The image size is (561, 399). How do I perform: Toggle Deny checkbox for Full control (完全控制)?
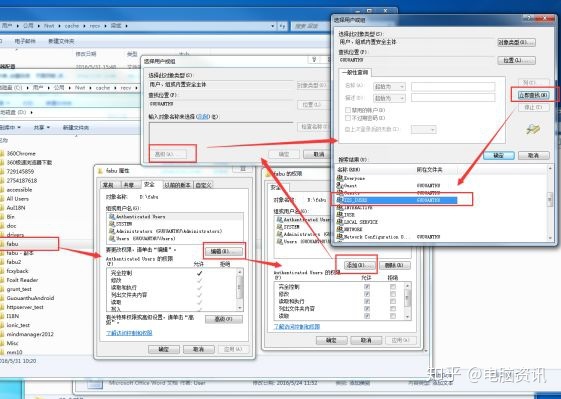[x=393, y=287]
